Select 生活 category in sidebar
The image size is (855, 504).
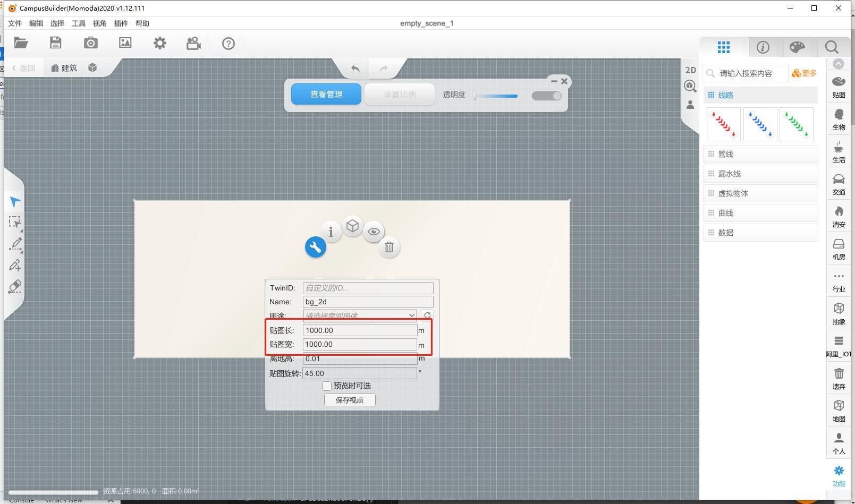(839, 152)
